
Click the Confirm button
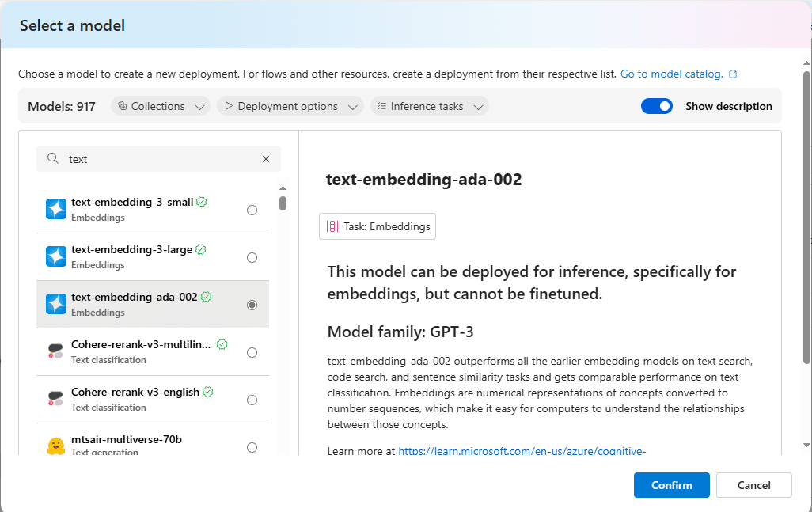click(671, 485)
